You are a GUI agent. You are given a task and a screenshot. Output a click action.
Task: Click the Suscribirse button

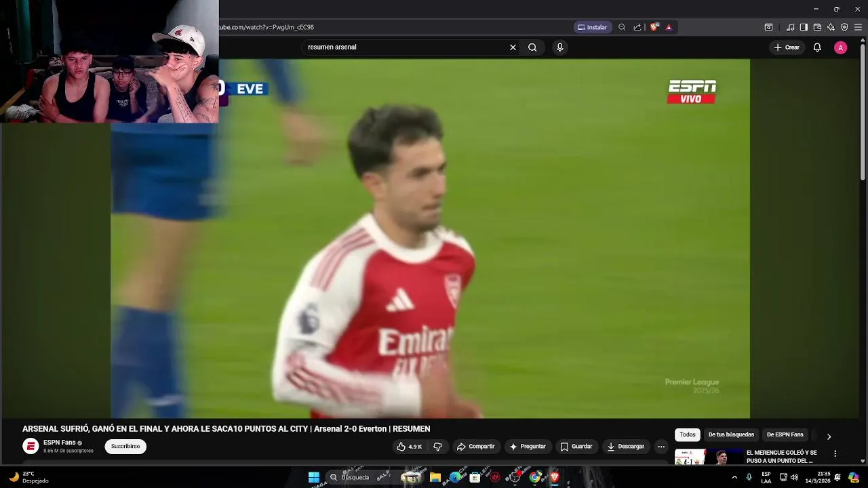click(125, 447)
